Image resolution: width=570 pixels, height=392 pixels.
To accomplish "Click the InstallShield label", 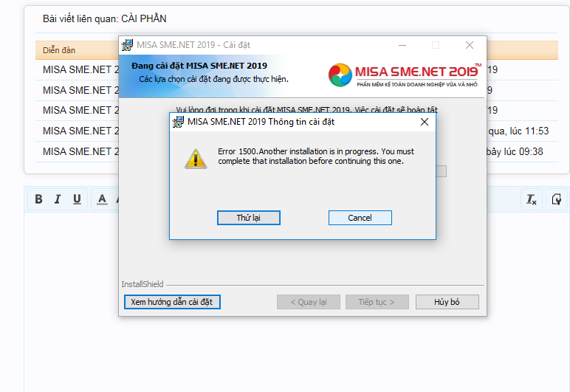I will 142,284.
